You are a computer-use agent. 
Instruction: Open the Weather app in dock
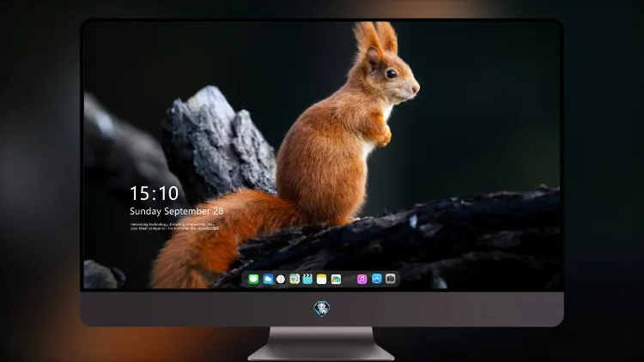(267, 279)
